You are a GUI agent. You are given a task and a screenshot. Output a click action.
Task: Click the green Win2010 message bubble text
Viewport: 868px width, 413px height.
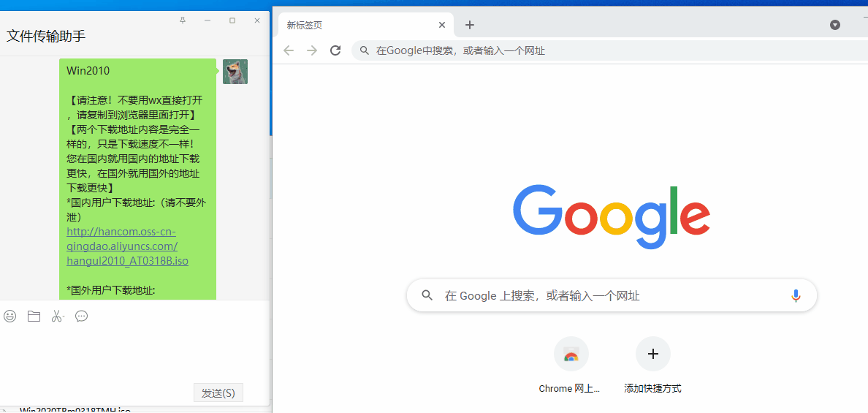(88, 70)
